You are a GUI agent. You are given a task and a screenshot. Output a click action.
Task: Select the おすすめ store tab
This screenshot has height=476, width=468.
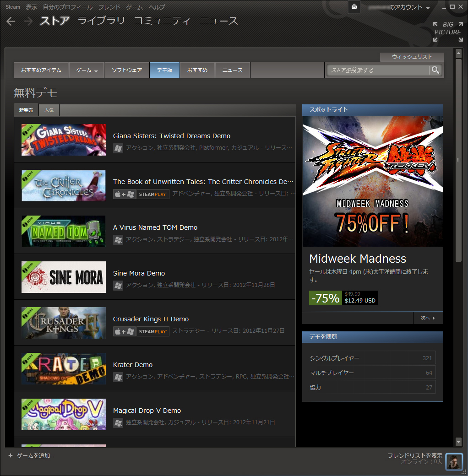coord(197,70)
